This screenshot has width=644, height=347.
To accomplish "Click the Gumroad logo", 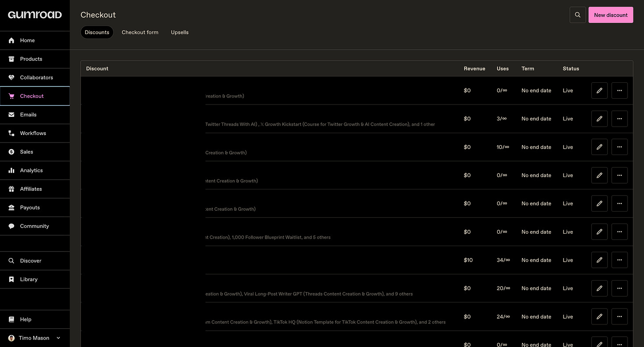I will (x=34, y=15).
